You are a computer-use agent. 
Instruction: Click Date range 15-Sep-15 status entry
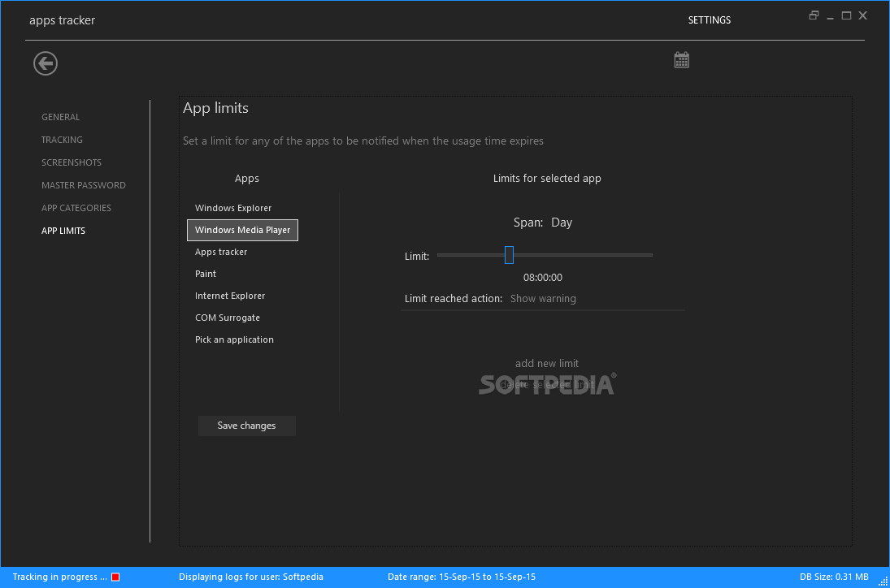point(462,577)
